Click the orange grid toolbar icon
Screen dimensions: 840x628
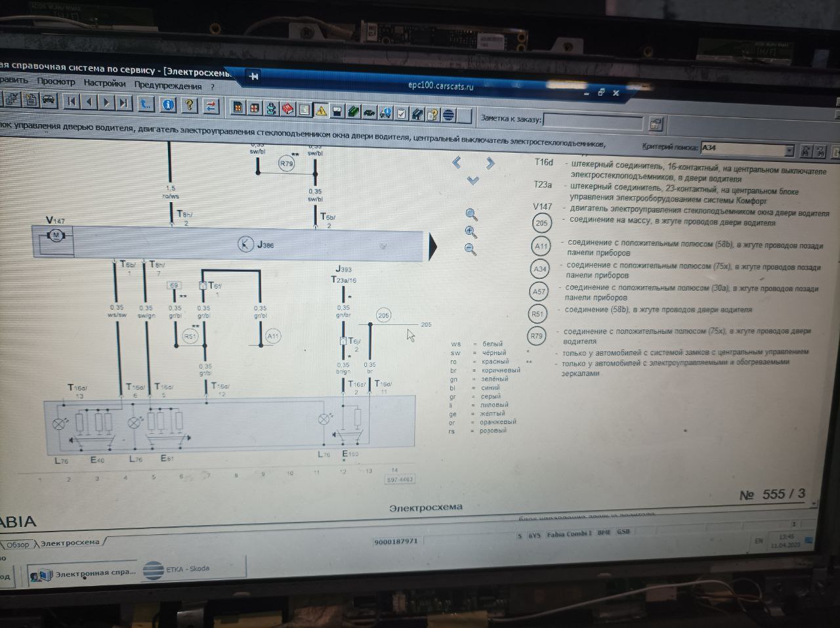[x=238, y=107]
